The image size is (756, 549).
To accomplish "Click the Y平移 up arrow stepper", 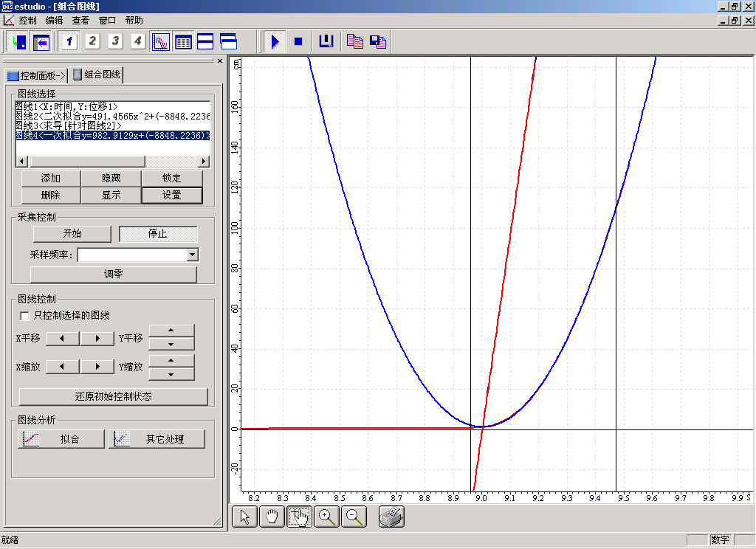I will tap(171, 331).
